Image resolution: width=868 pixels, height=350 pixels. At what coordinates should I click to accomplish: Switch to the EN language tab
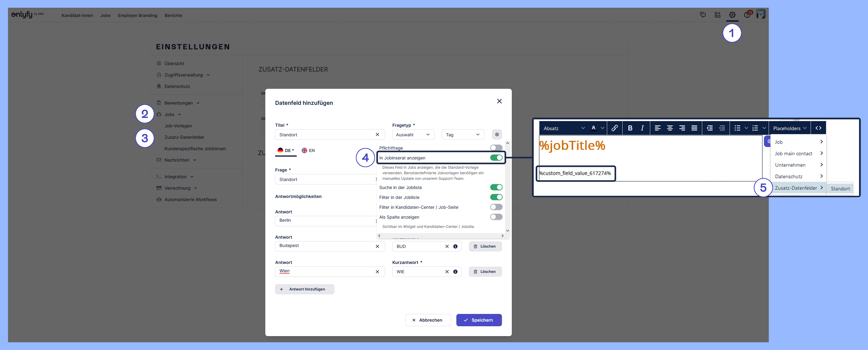click(x=308, y=150)
